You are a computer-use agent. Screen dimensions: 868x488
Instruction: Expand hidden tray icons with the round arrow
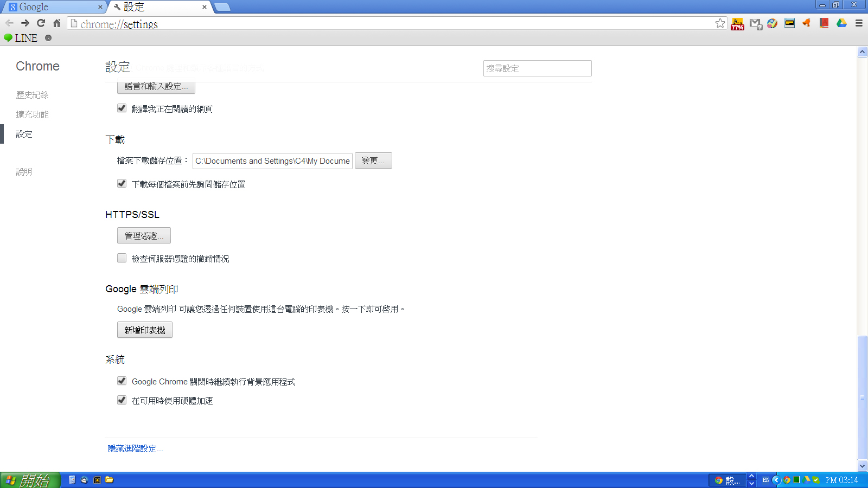point(776,480)
